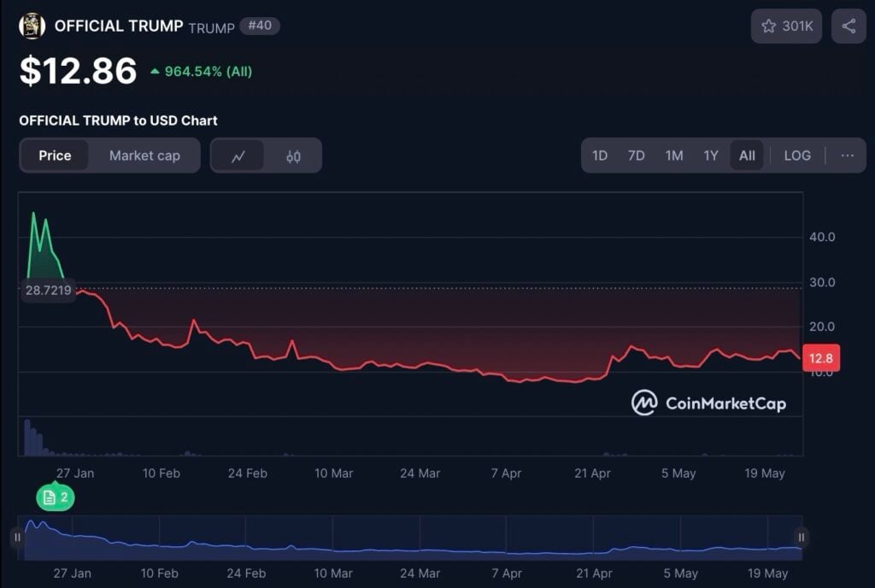The width and height of the screenshot is (875, 588).
Task: Click the 40.0 y-axis label
Action: pos(822,237)
